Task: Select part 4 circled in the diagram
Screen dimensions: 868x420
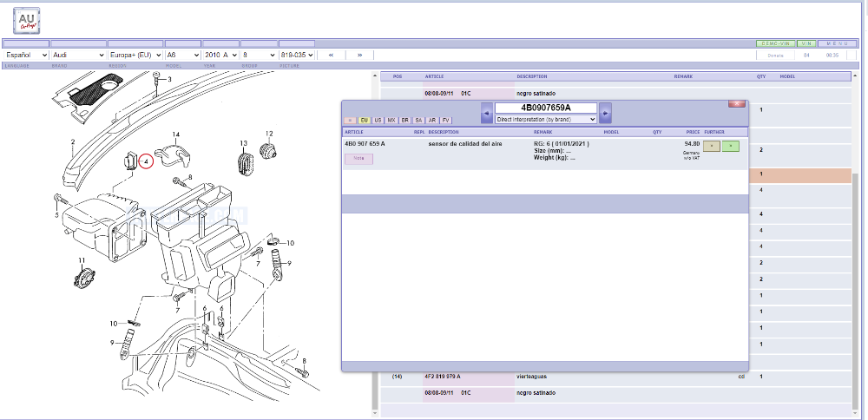Action: tap(146, 161)
